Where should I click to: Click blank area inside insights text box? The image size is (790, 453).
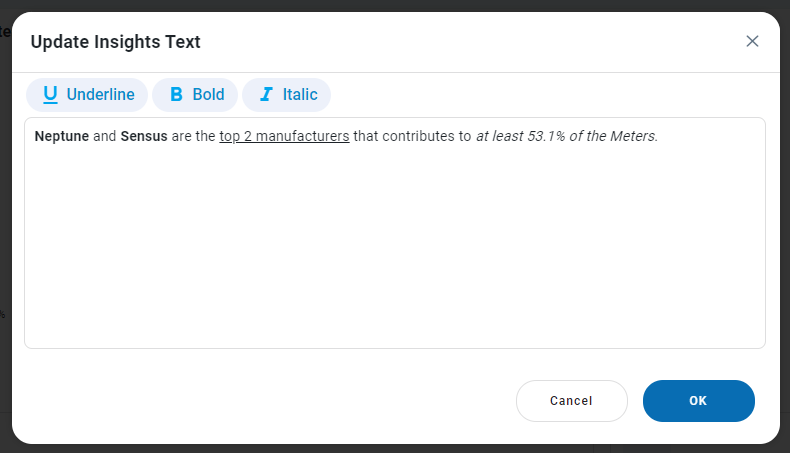394,250
